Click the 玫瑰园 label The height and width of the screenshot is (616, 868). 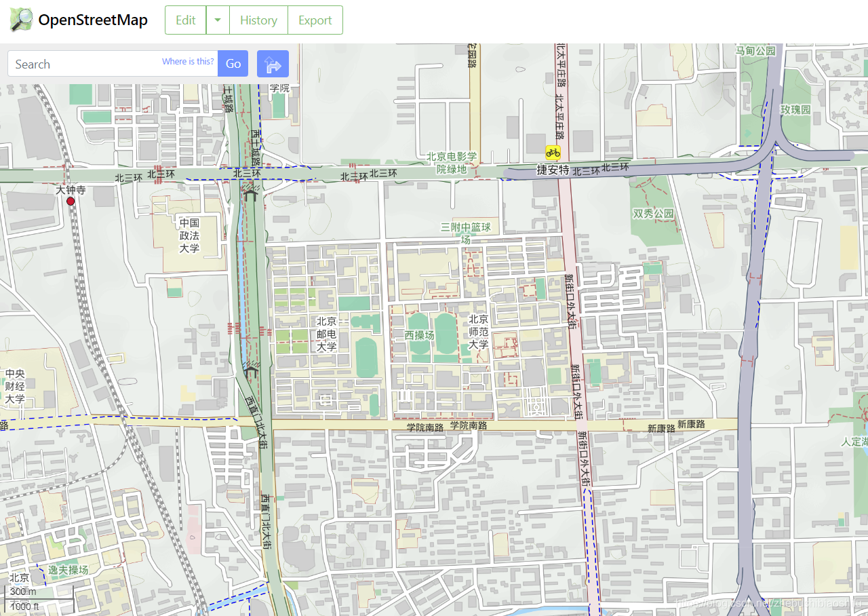coord(795,109)
